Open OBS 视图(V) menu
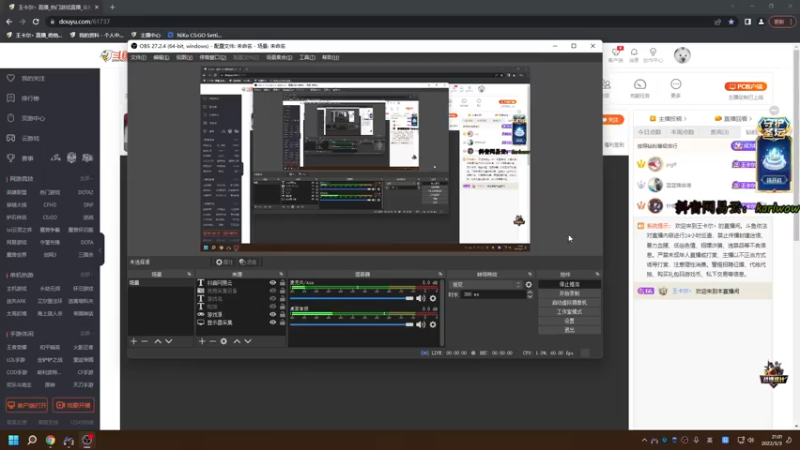The width and height of the screenshot is (800, 450). 184,58
